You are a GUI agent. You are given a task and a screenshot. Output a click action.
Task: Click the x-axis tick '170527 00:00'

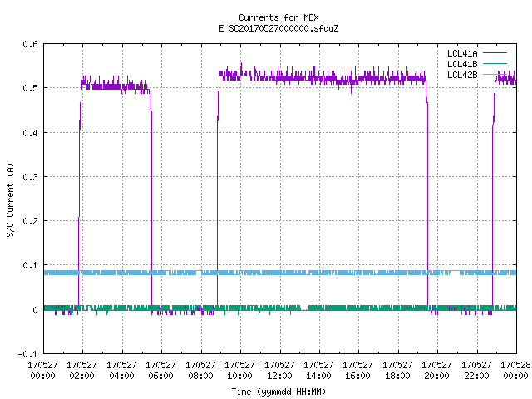(x=42, y=371)
